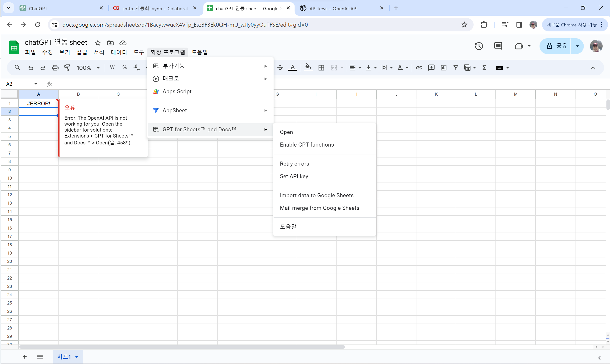This screenshot has height=364, width=610.
Task: Move document to a folder
Action: pos(110,43)
